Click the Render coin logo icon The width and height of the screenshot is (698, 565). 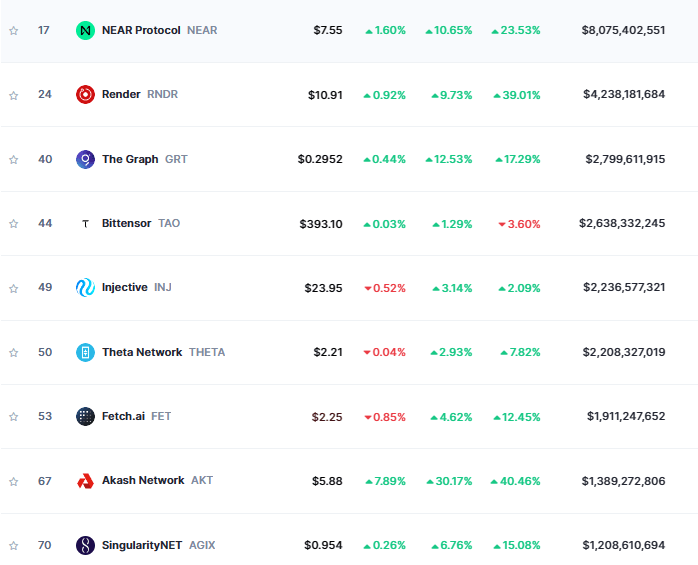click(x=85, y=95)
